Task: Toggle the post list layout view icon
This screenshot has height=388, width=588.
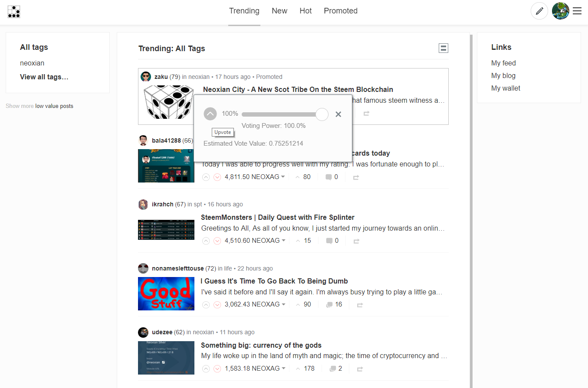Action: [443, 48]
